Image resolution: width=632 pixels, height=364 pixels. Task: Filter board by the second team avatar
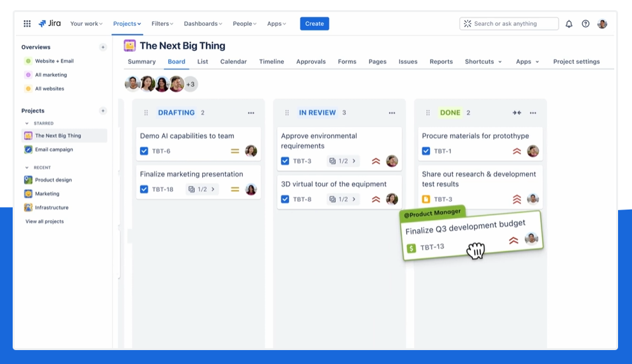(x=148, y=84)
